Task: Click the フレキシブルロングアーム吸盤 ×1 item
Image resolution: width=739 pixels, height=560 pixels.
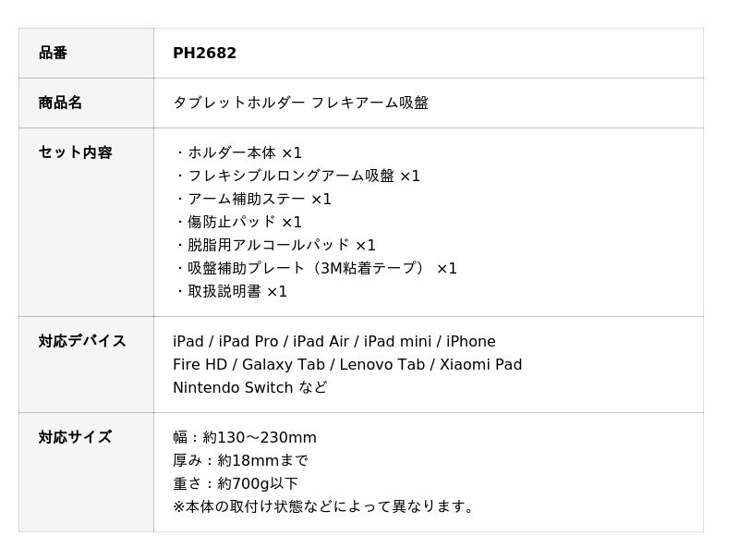Action: (298, 177)
